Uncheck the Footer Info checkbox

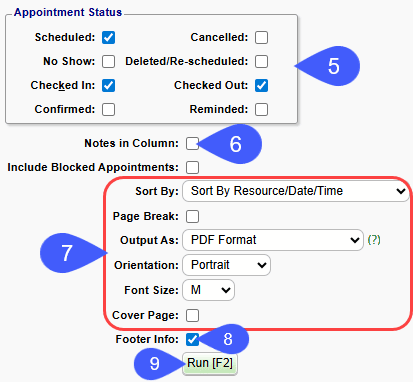(x=192, y=339)
